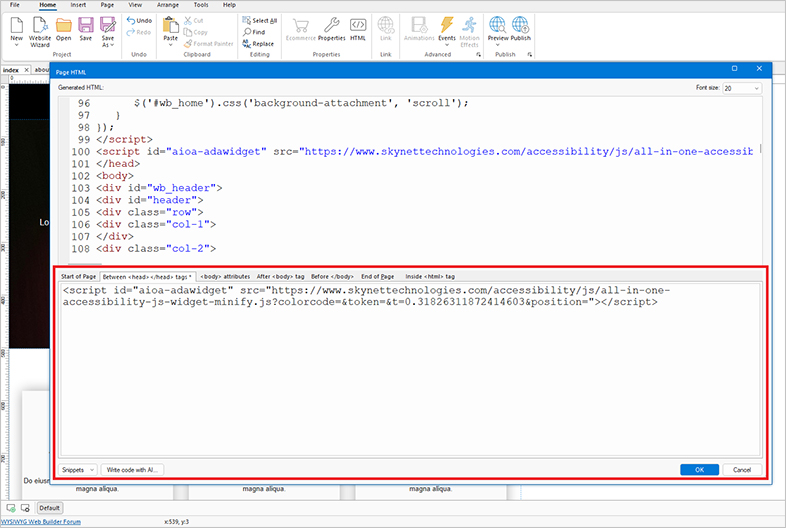Open Ecommerce properties
The width and height of the screenshot is (786, 528).
pyautogui.click(x=301, y=29)
